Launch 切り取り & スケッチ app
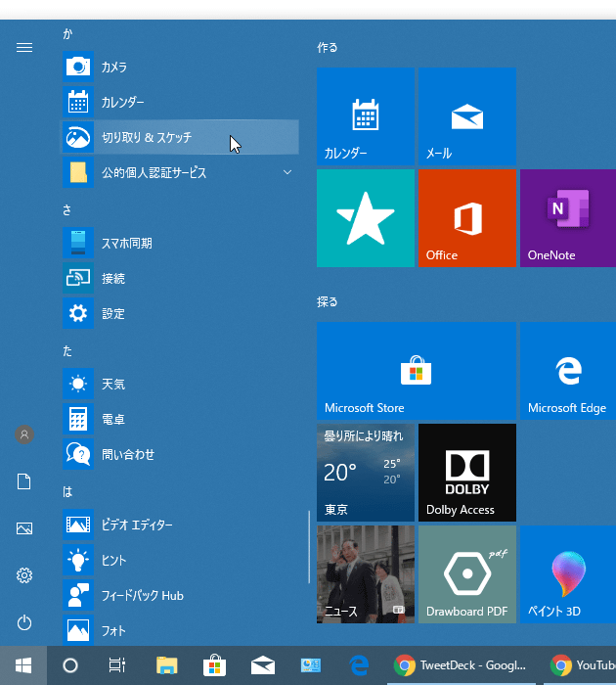This screenshot has width=616, height=685. point(180,137)
